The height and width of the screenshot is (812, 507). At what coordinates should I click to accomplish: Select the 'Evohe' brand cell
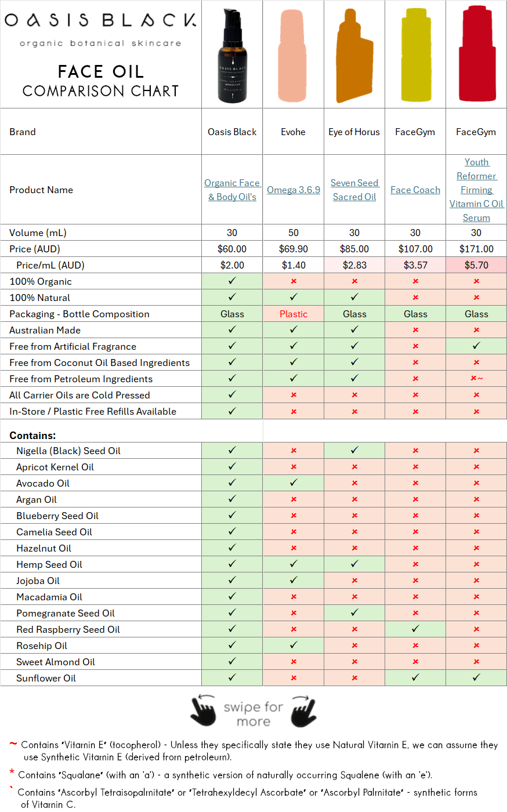click(x=294, y=132)
